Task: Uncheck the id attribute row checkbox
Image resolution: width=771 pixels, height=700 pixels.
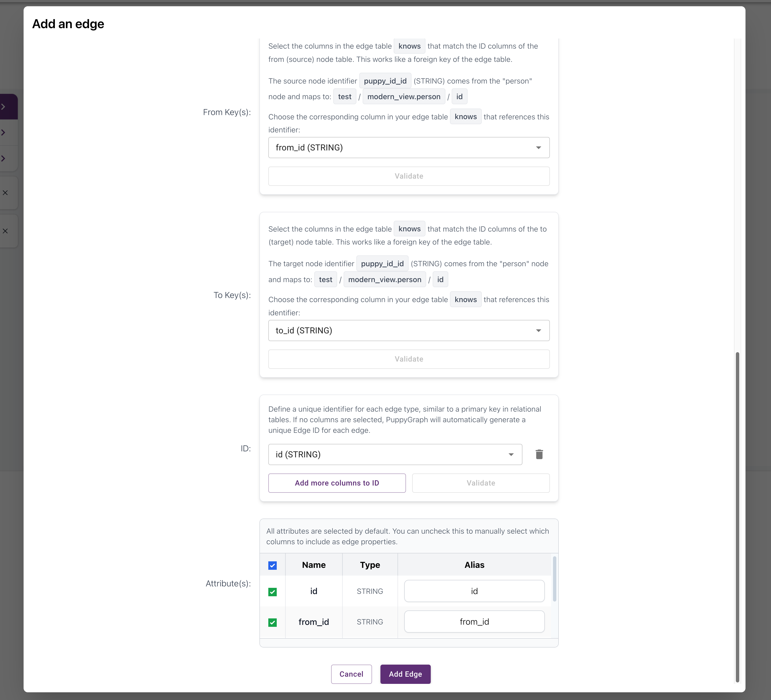Action: pos(273,592)
